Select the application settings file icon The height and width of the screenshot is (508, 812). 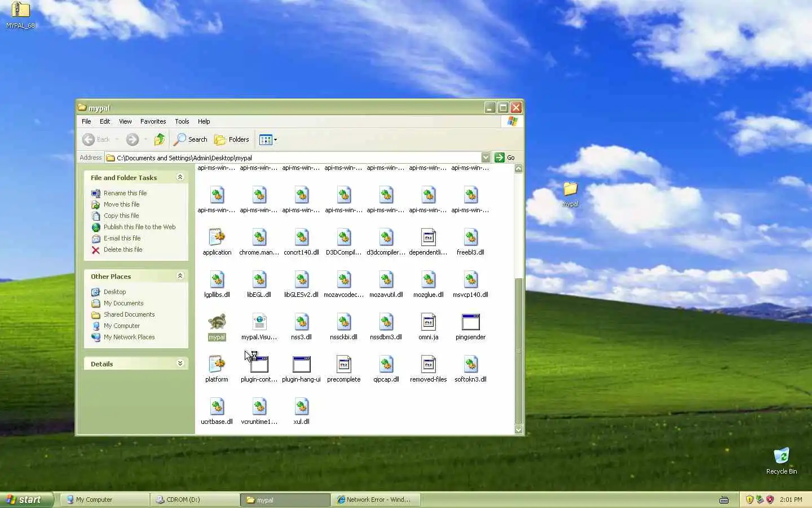click(217, 238)
